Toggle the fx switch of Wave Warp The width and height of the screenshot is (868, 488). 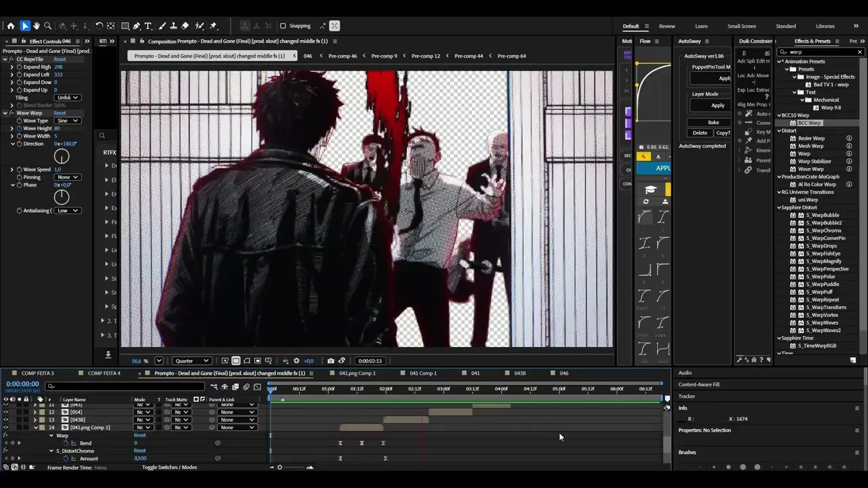[x=12, y=113]
